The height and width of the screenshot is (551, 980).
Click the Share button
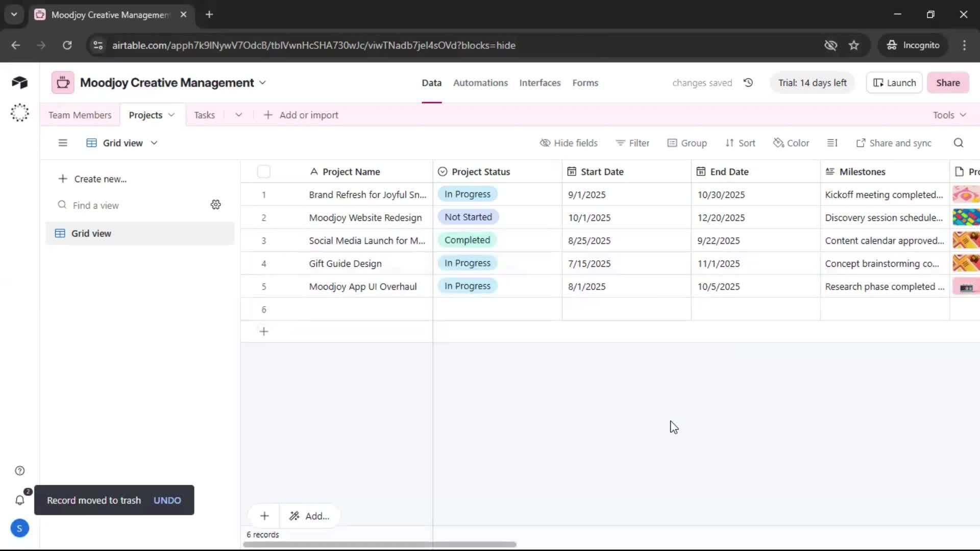[x=948, y=83]
